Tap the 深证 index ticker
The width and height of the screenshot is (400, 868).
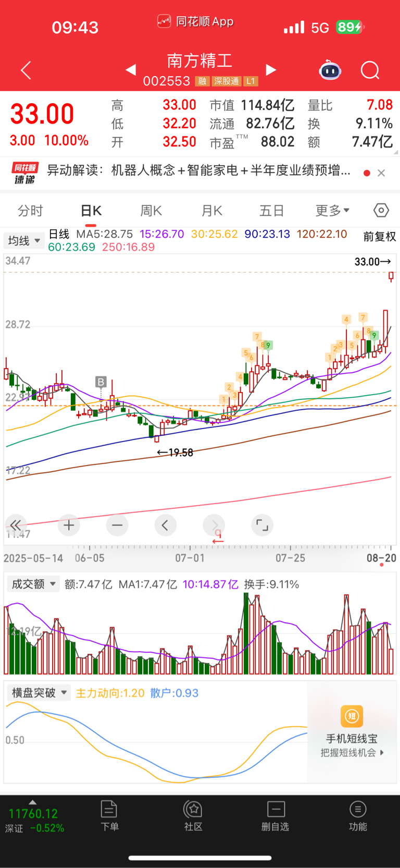[34, 820]
